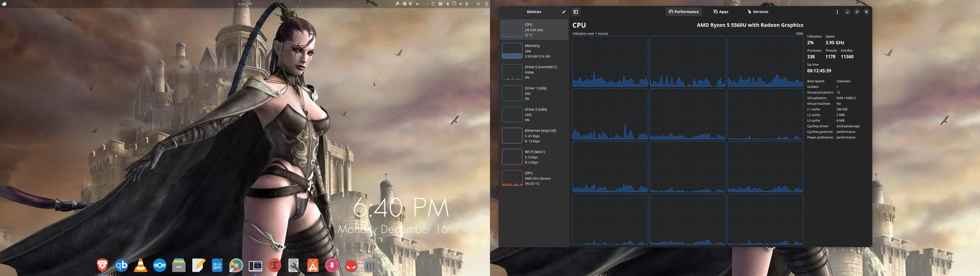
Task: Click the 3.95 GHz speed value
Action: click(x=835, y=42)
